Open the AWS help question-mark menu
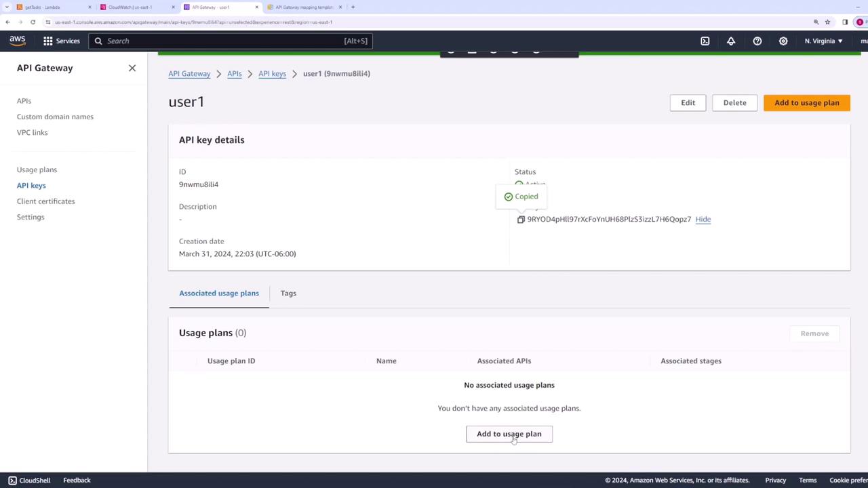 point(757,41)
